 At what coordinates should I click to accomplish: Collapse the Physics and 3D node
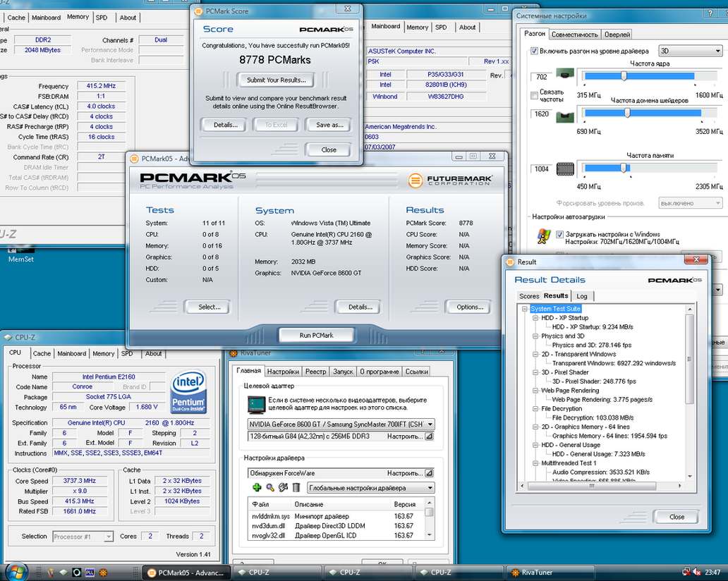click(x=535, y=336)
